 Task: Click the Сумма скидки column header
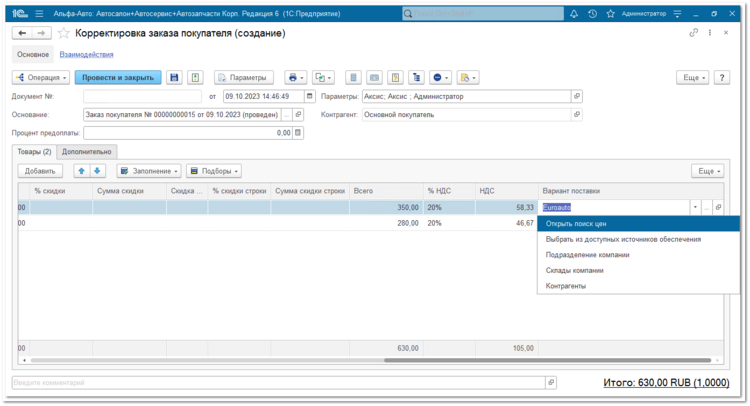130,191
